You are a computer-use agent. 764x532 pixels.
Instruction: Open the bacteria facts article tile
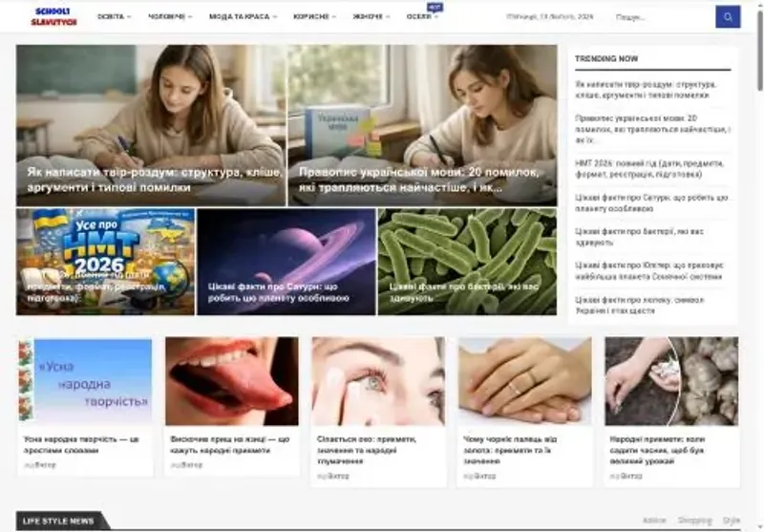467,261
